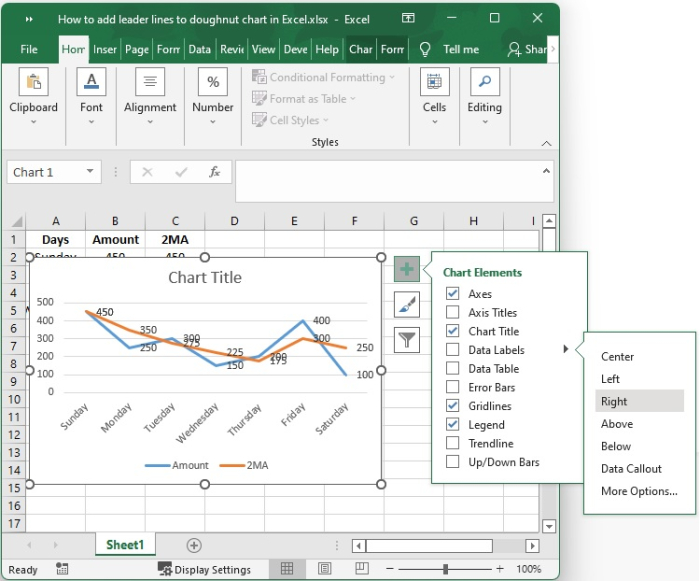Enable the Data Table checkbox
The width and height of the screenshot is (700, 581).
[x=452, y=368]
